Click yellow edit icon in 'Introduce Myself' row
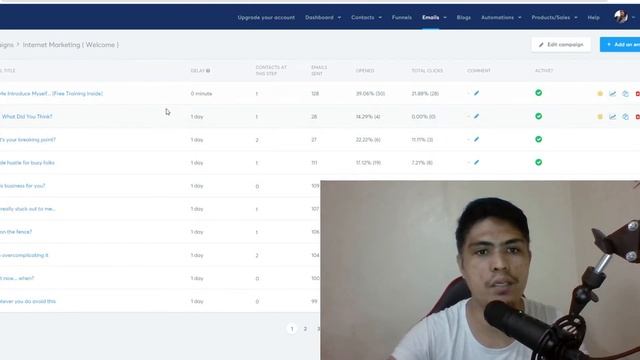Image resolution: width=640 pixels, height=360 pixels. tap(600, 94)
